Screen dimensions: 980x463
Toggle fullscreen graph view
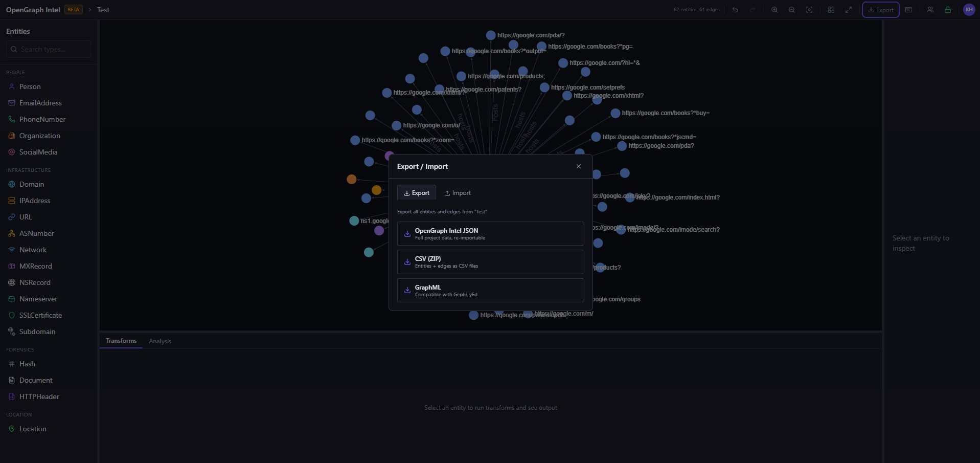(849, 9)
